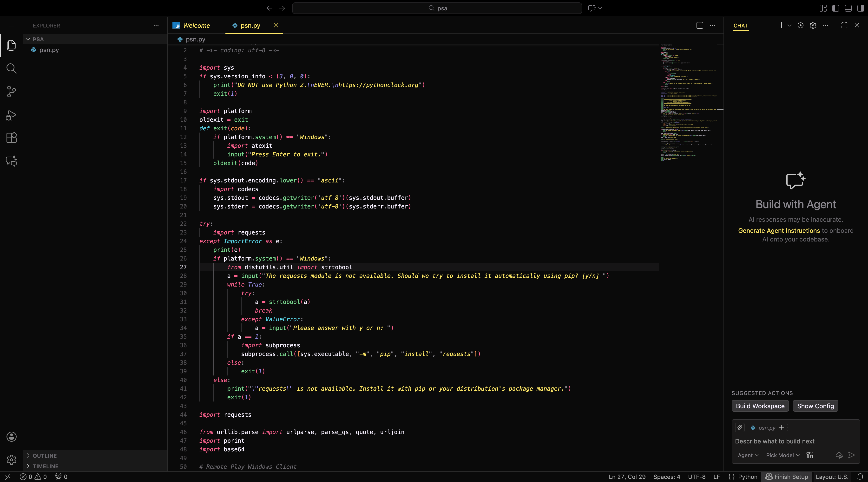Click UTF-8 encoding status
Image resolution: width=868 pixels, height=482 pixels.
pyautogui.click(x=697, y=477)
